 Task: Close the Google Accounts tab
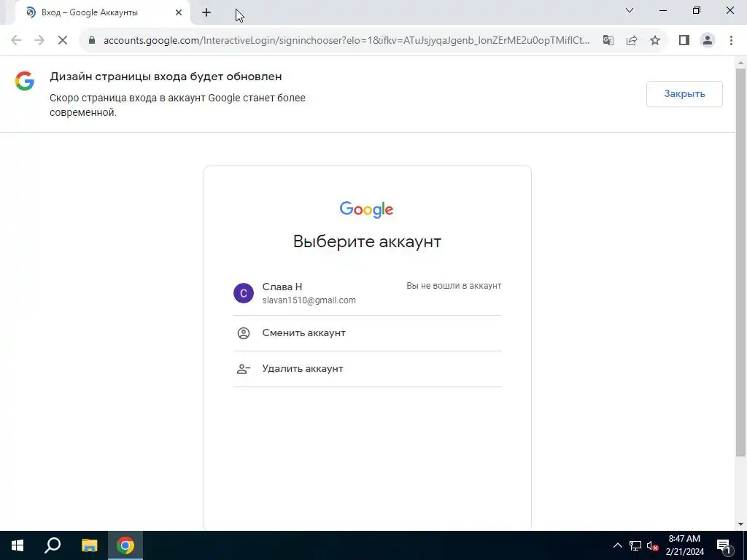(x=179, y=13)
